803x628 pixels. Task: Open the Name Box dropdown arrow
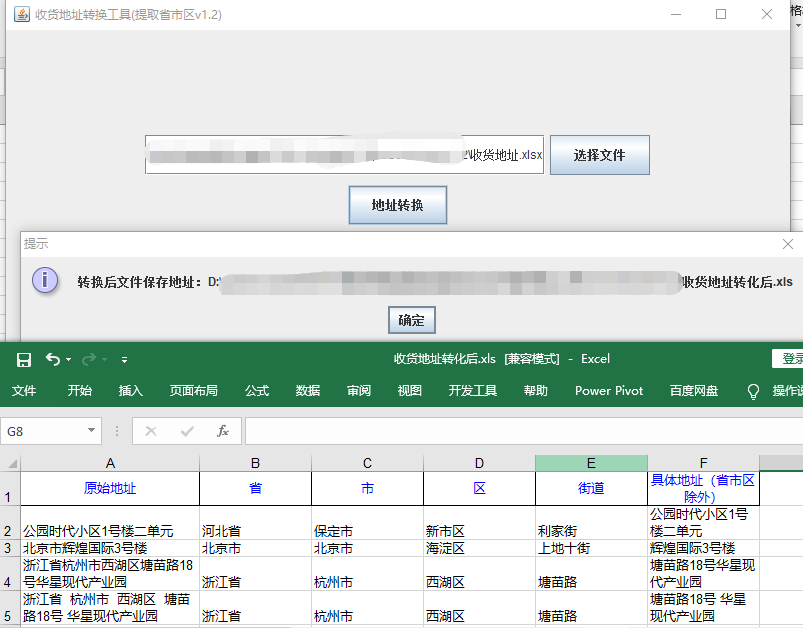[x=92, y=431]
